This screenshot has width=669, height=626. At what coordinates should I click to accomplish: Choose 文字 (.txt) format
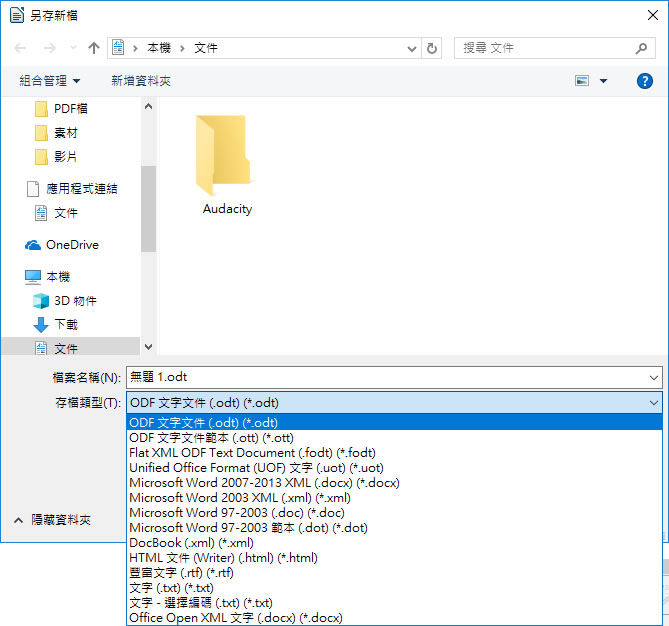tap(394, 588)
